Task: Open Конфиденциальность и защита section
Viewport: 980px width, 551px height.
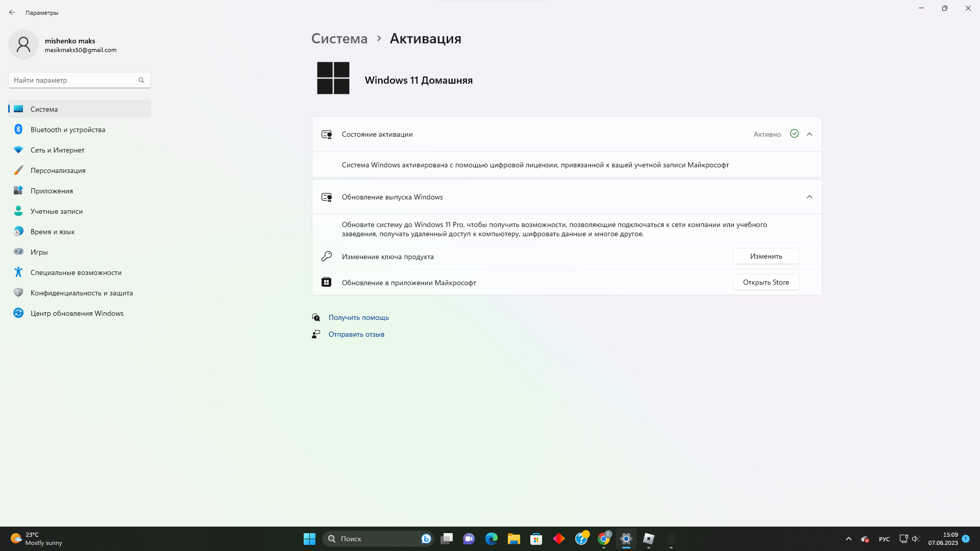Action: 80,293
